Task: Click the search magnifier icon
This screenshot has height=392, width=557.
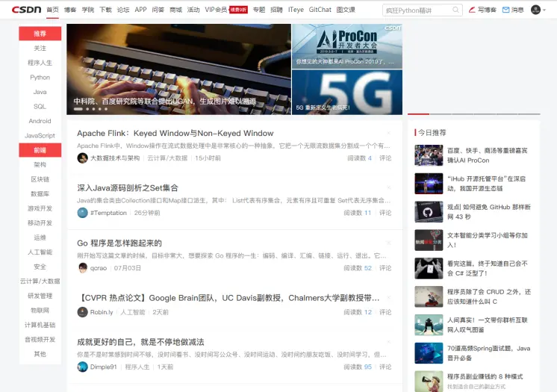Action: point(455,10)
